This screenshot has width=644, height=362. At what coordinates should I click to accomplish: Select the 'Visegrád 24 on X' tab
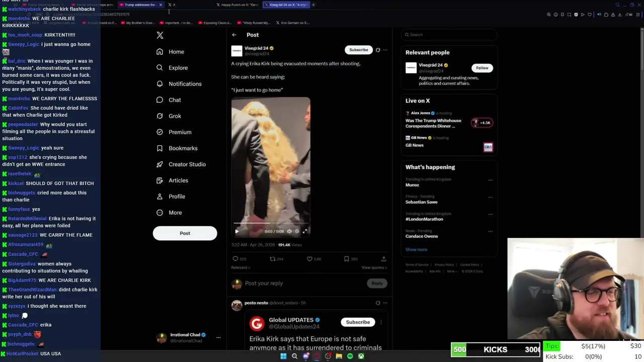[x=287, y=5]
